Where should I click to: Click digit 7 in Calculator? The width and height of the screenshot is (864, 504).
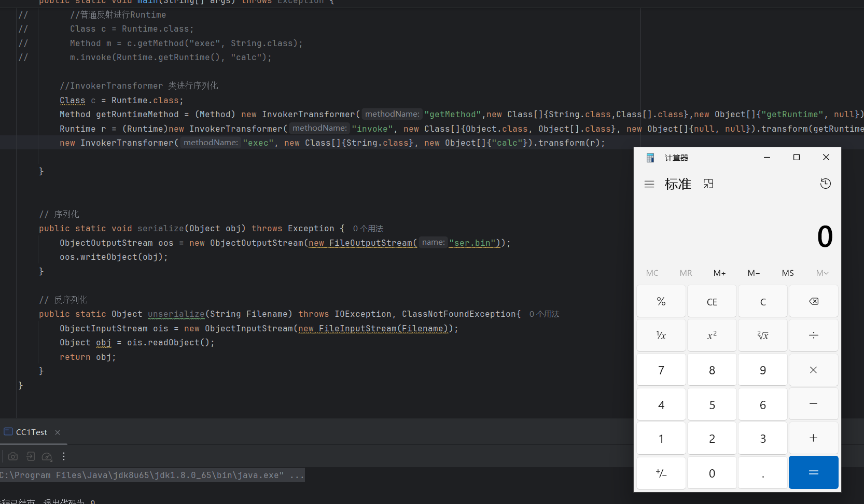point(661,370)
